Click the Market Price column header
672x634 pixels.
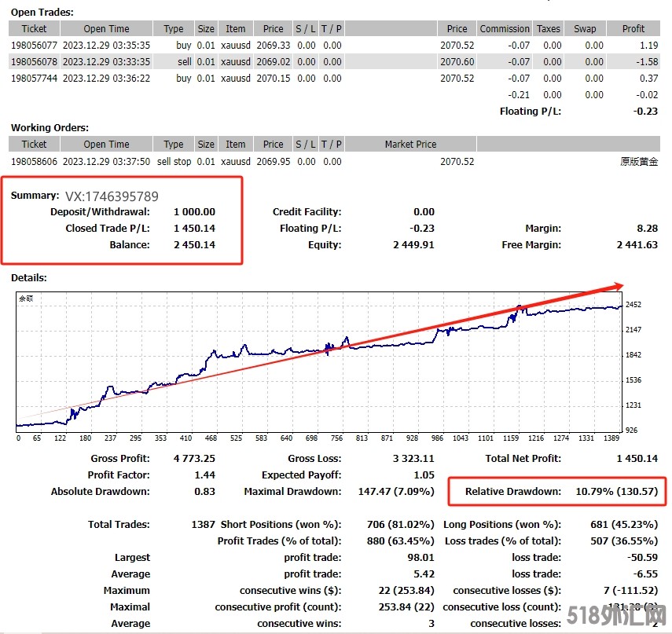click(x=410, y=145)
